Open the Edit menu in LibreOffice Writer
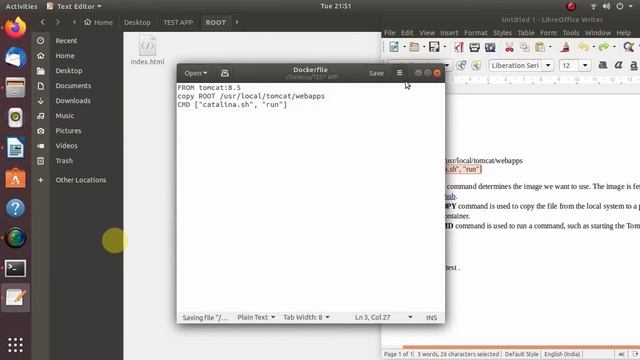The height and width of the screenshot is (360, 640). click(x=407, y=33)
